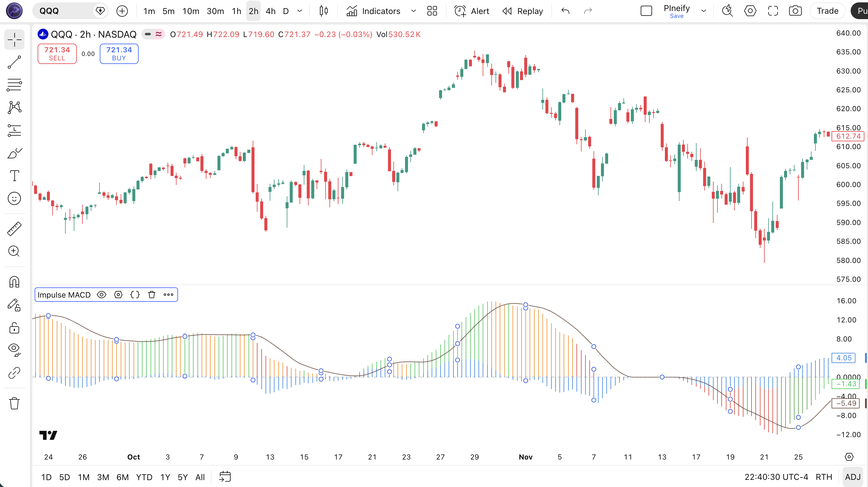The image size is (868, 487).
Task: Switch to the 1h timeframe
Action: (237, 11)
